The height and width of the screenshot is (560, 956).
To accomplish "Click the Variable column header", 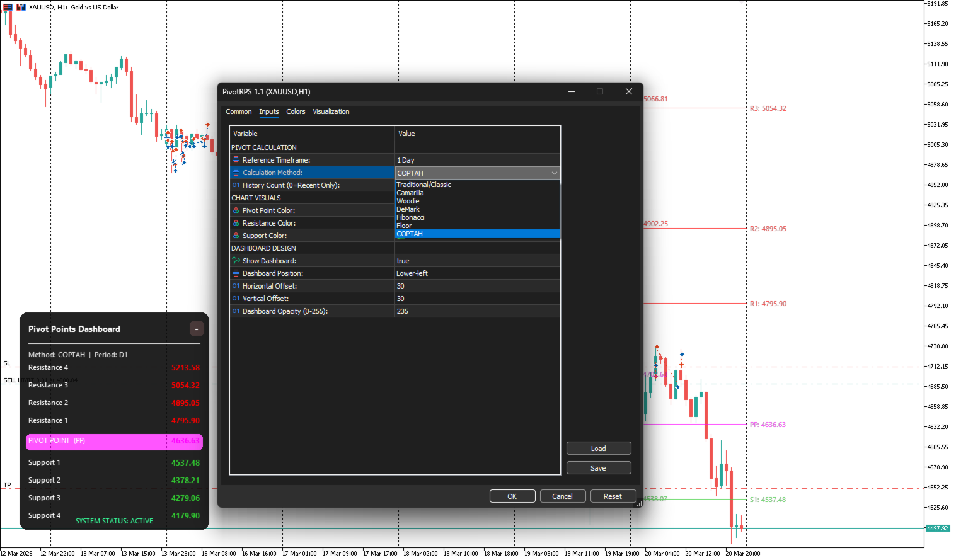I will pyautogui.click(x=313, y=134).
